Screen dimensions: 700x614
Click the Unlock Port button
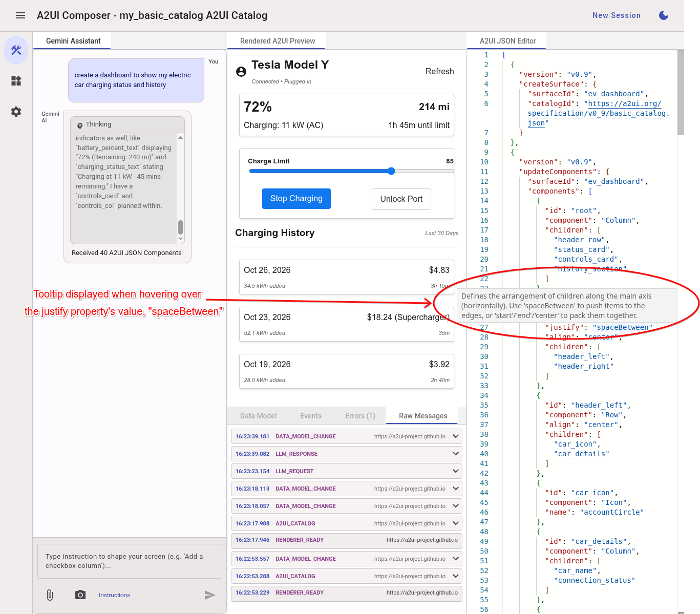pos(401,199)
